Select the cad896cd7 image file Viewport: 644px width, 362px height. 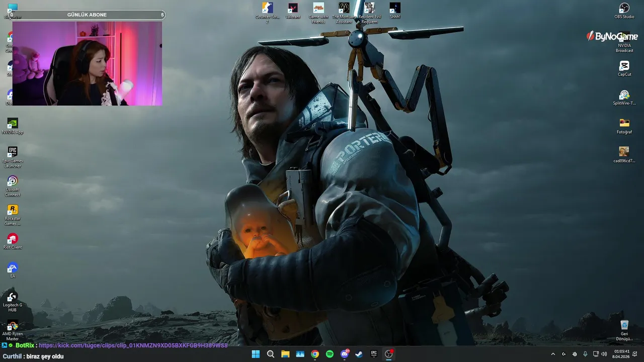624,155
